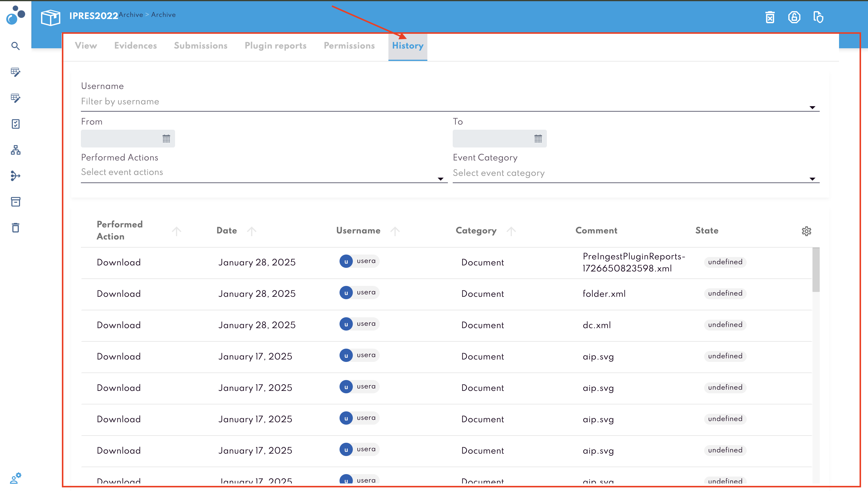Open the trash bin sidebar icon
The height and width of the screenshot is (491, 868).
15,228
